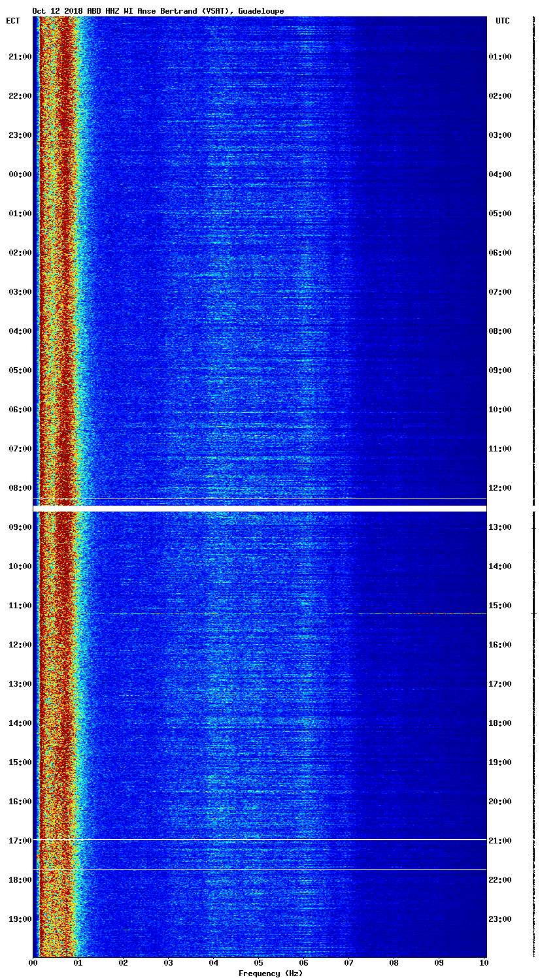Click the '02' frequency tick label

pos(124,963)
